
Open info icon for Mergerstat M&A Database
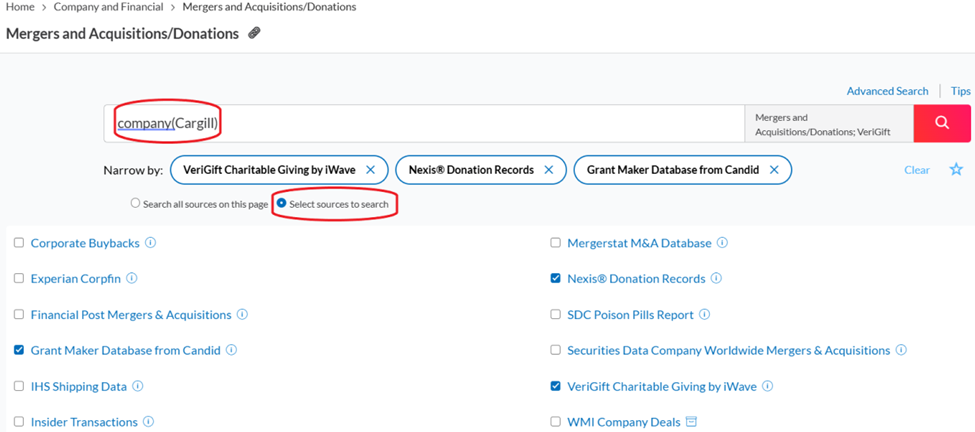click(x=722, y=243)
